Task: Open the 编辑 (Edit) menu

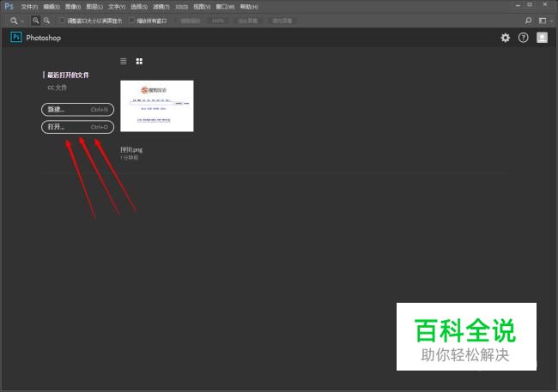Action: pos(52,7)
